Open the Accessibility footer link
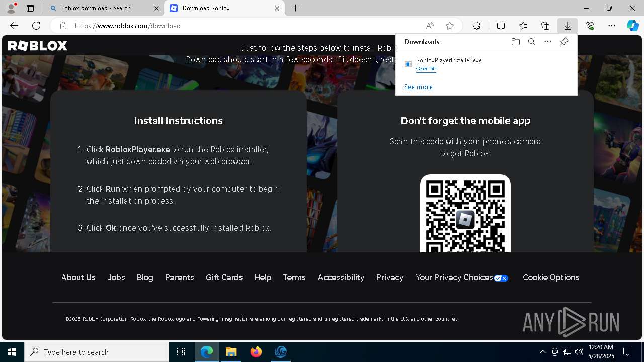644x362 pixels. click(x=341, y=277)
